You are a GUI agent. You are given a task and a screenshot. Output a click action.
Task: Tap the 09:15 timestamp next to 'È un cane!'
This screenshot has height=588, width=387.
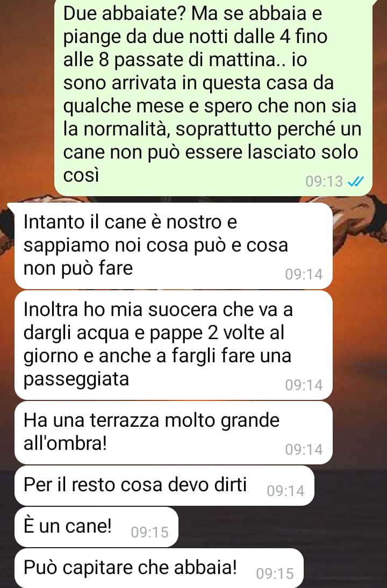click(x=149, y=532)
